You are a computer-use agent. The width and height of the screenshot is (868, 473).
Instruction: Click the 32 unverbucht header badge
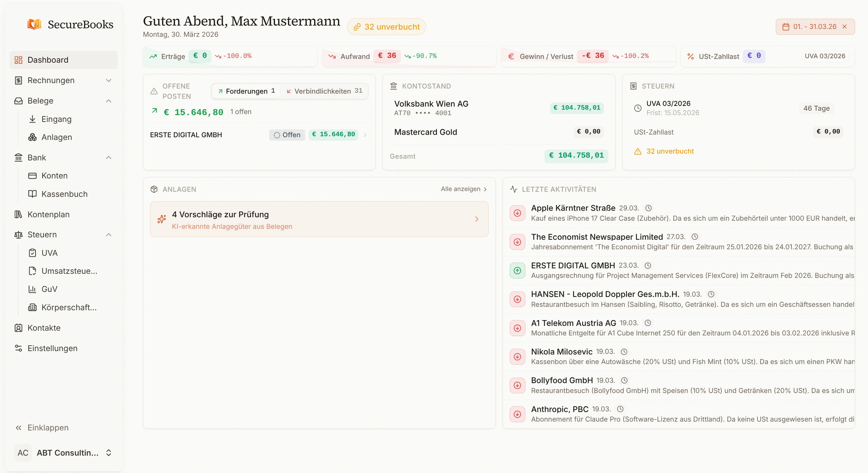[386, 27]
